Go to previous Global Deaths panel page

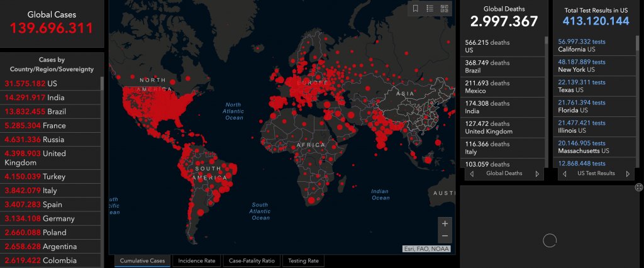(x=472, y=174)
